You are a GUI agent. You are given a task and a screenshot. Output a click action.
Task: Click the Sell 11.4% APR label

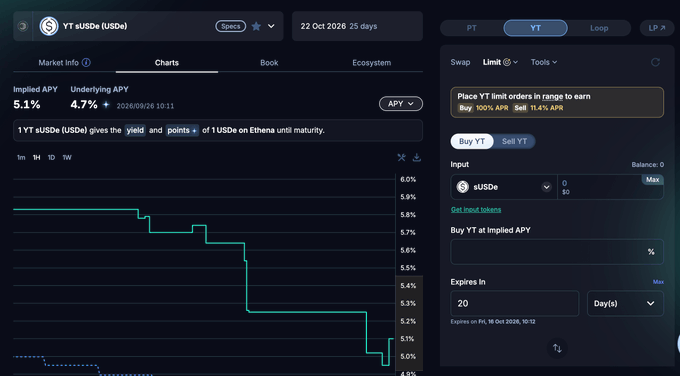coord(538,108)
